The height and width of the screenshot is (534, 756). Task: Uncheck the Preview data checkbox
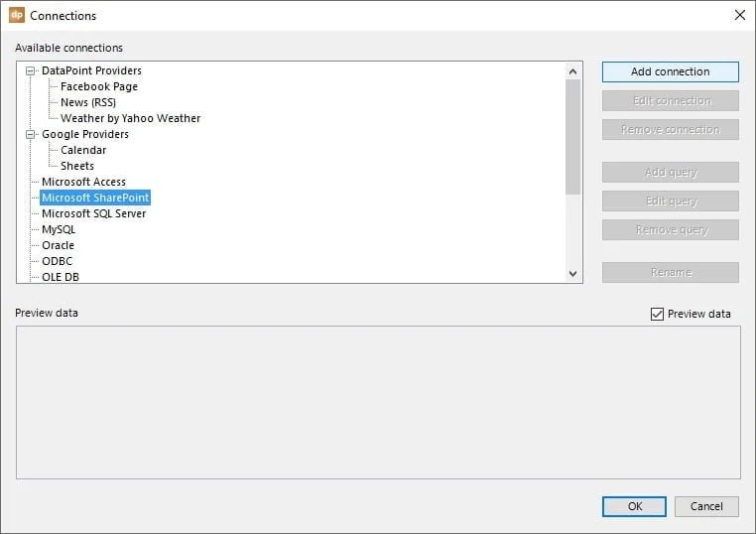point(657,314)
